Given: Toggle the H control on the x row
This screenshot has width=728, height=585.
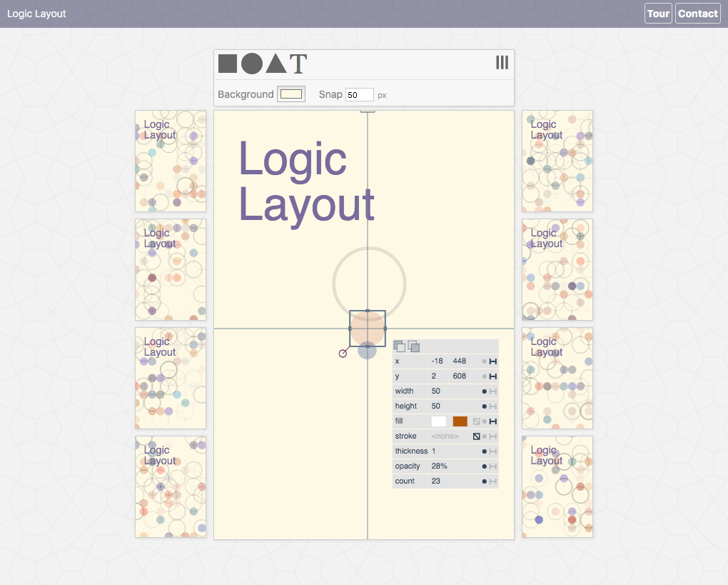Looking at the screenshot, I should click(x=492, y=361).
